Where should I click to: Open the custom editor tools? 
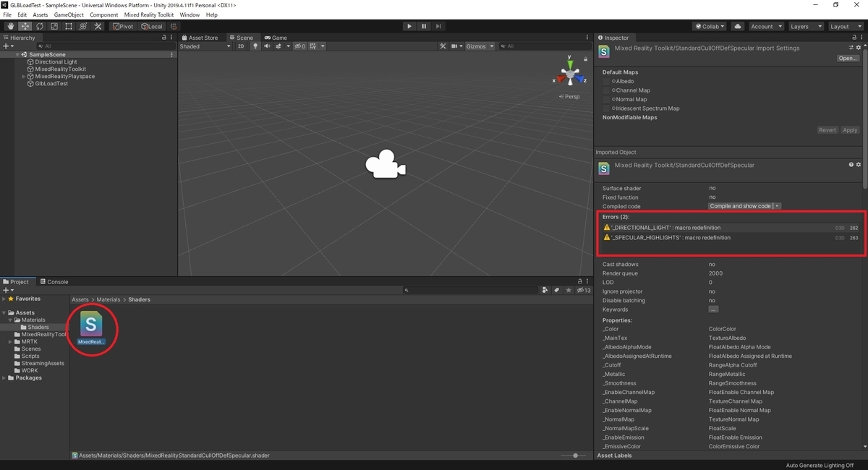[x=97, y=27]
